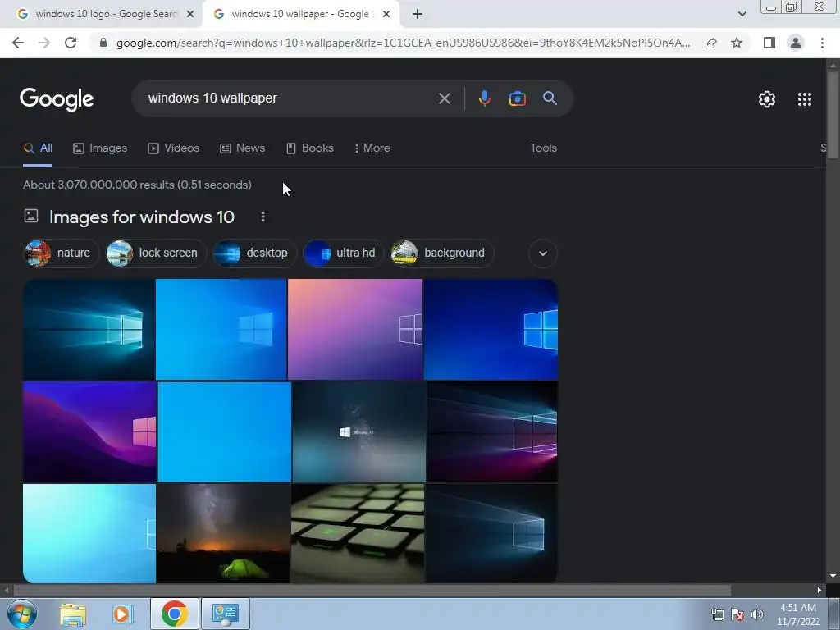
Task: Open the volume control in system tray
Action: pyautogui.click(x=757, y=614)
